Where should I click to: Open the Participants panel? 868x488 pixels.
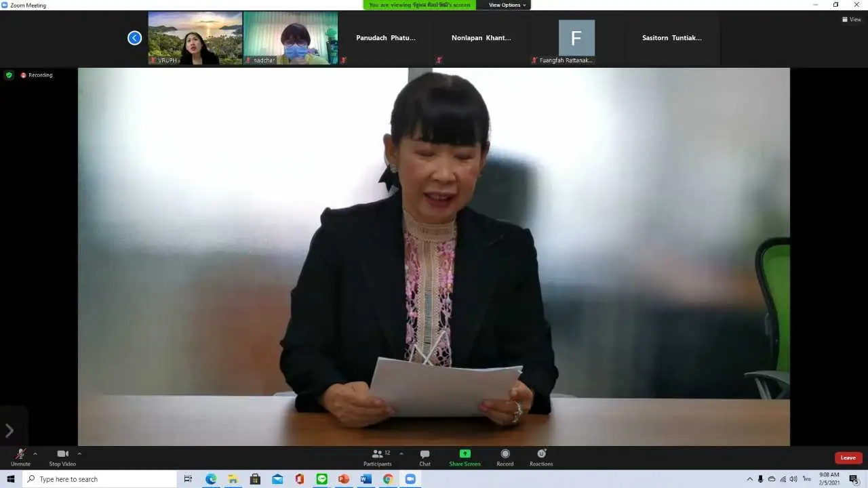377,457
